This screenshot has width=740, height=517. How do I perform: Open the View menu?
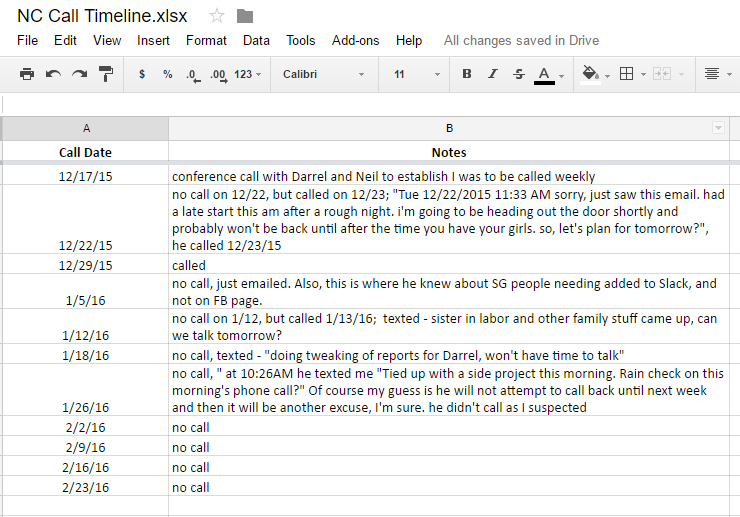point(107,41)
